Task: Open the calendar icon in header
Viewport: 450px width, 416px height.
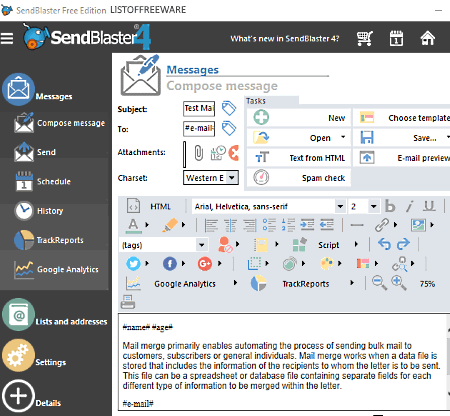Action: tap(396, 38)
